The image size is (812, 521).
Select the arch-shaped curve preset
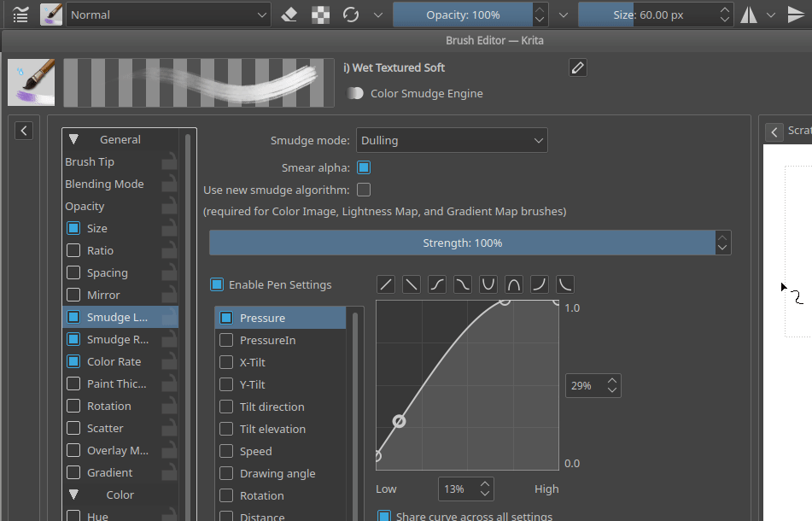click(515, 284)
